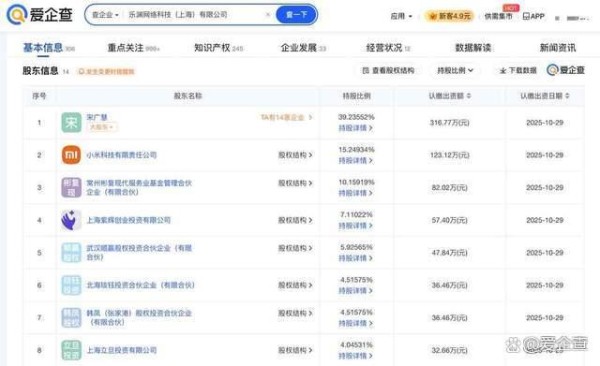600x366 pixels.
Task: Open the 张家港 equity partnership link in row 7
Action: click(139, 318)
